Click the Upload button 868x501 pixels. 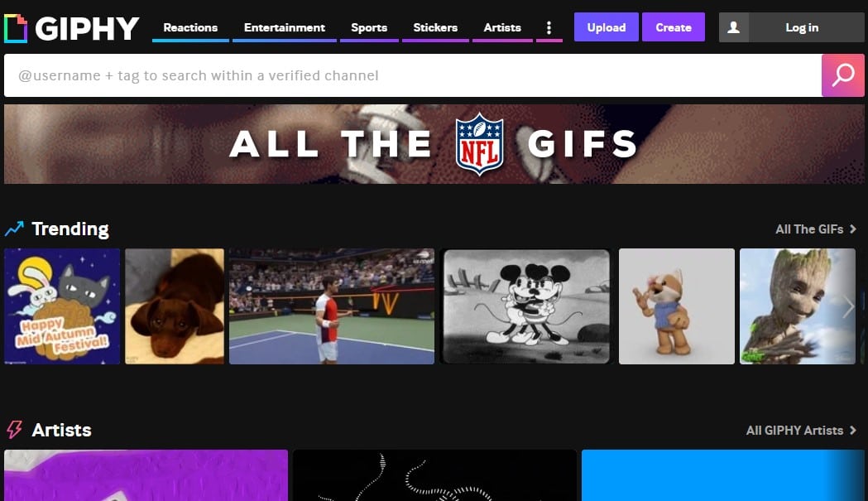pyautogui.click(x=607, y=27)
